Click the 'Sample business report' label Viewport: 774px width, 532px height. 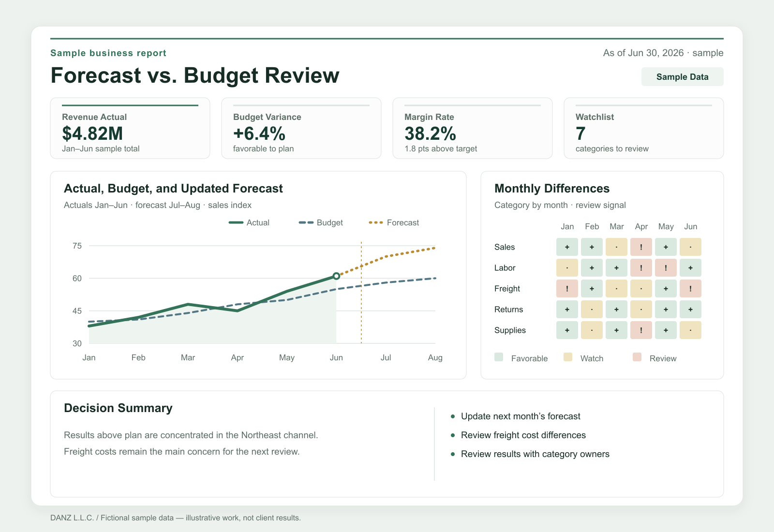click(108, 53)
